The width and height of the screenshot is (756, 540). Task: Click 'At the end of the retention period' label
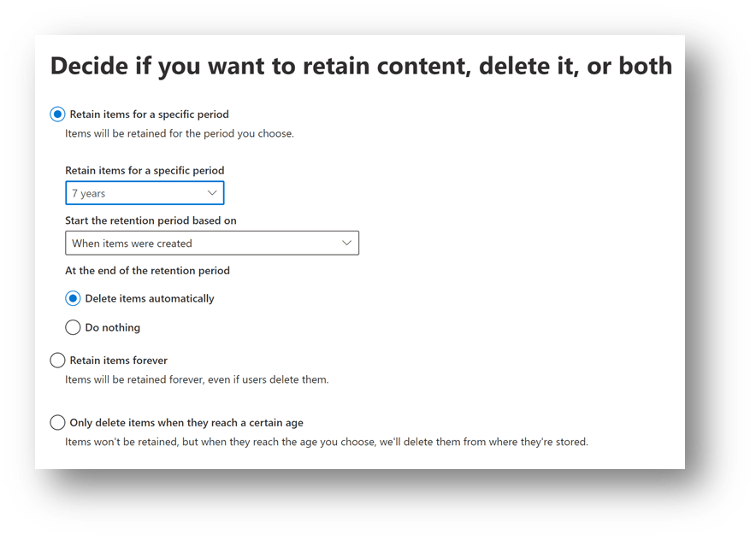[148, 271]
